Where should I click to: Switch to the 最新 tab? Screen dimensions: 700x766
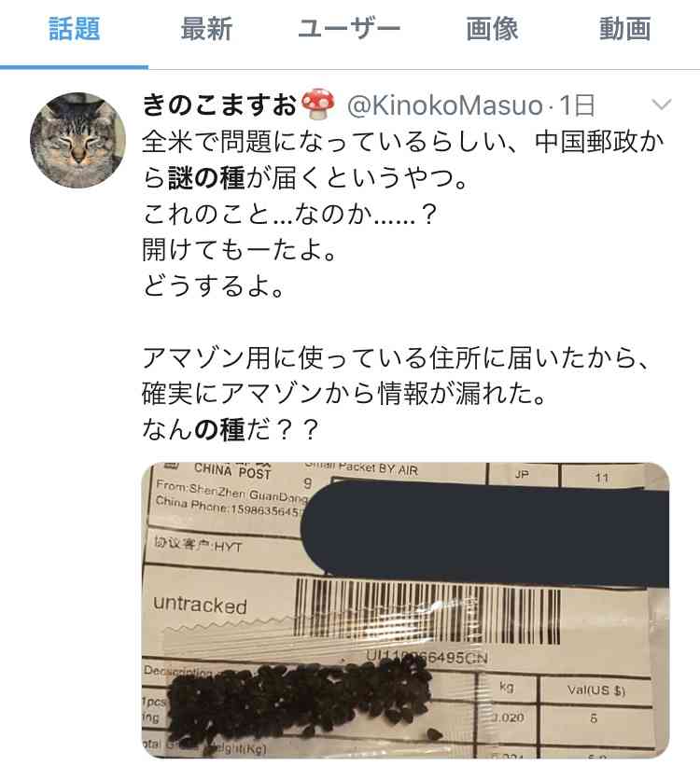coord(206,28)
